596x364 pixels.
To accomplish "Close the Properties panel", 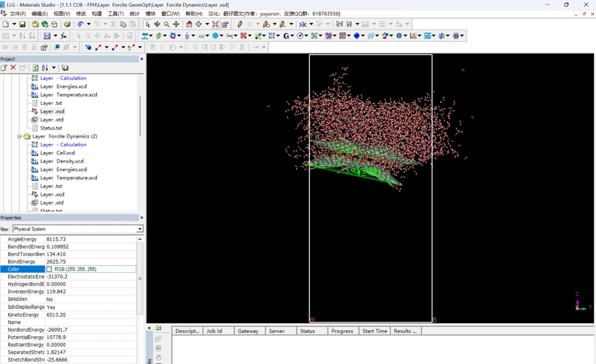I will [x=142, y=218].
